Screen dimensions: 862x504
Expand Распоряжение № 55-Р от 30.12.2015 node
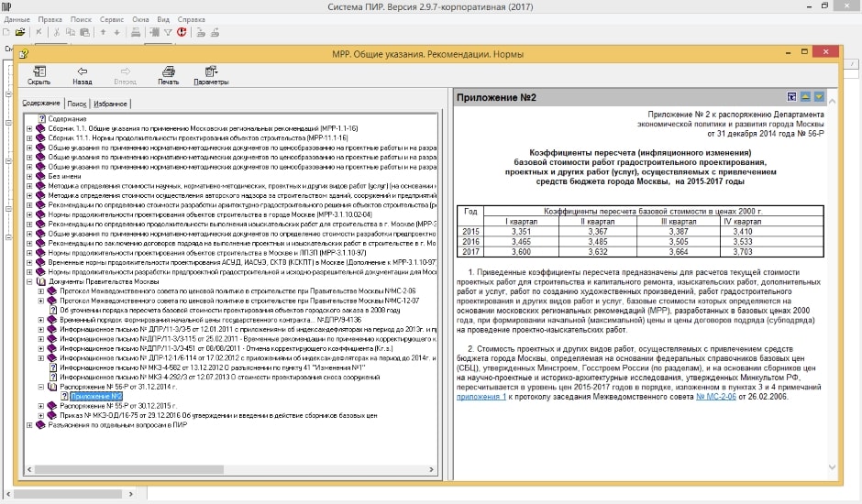click(x=40, y=406)
